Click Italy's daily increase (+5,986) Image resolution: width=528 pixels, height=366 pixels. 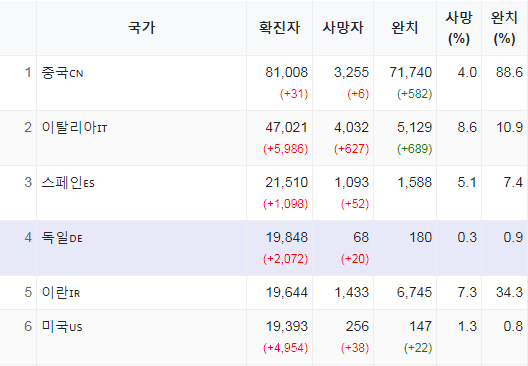[x=286, y=149]
